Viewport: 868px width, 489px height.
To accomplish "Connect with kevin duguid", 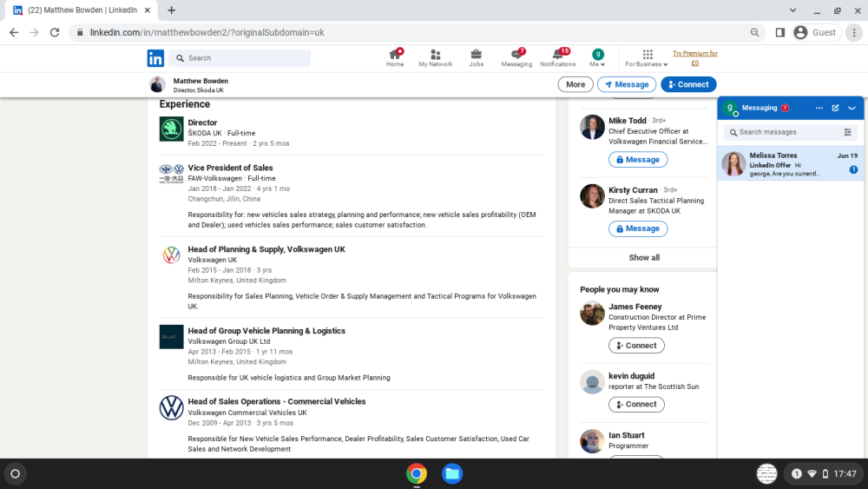I will click(636, 404).
